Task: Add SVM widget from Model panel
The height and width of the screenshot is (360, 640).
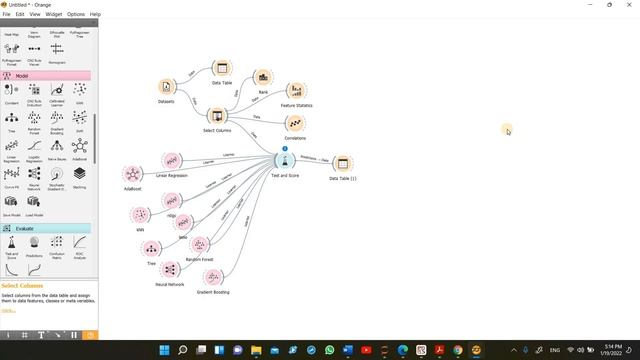Action: (80, 122)
